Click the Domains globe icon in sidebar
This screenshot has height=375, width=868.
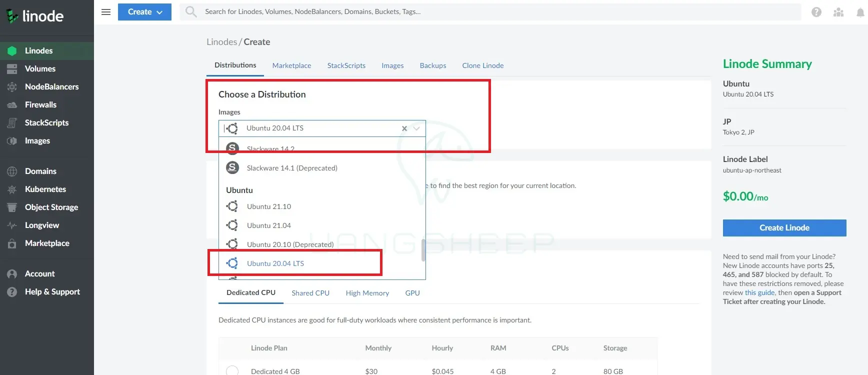(x=12, y=171)
